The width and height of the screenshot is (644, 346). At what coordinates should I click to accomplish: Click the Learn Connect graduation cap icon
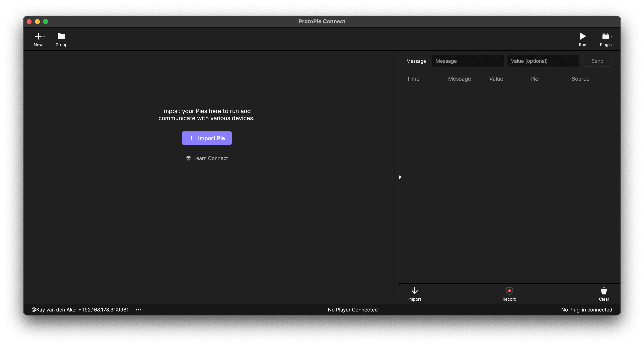tap(188, 158)
